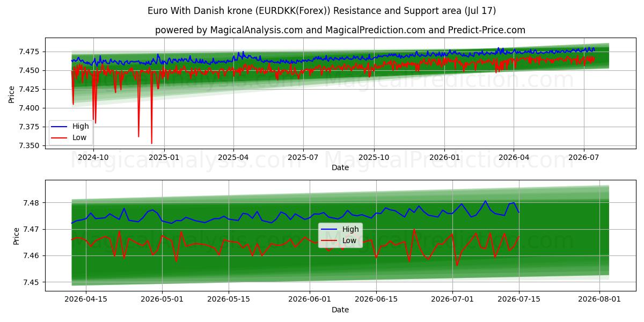This screenshot has height=322, width=644.
Task: Click the 2026-07 date tick label
Action: (583, 157)
